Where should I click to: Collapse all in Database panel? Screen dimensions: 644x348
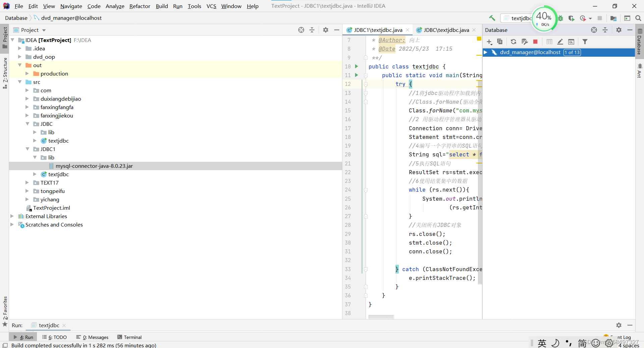[x=605, y=30]
